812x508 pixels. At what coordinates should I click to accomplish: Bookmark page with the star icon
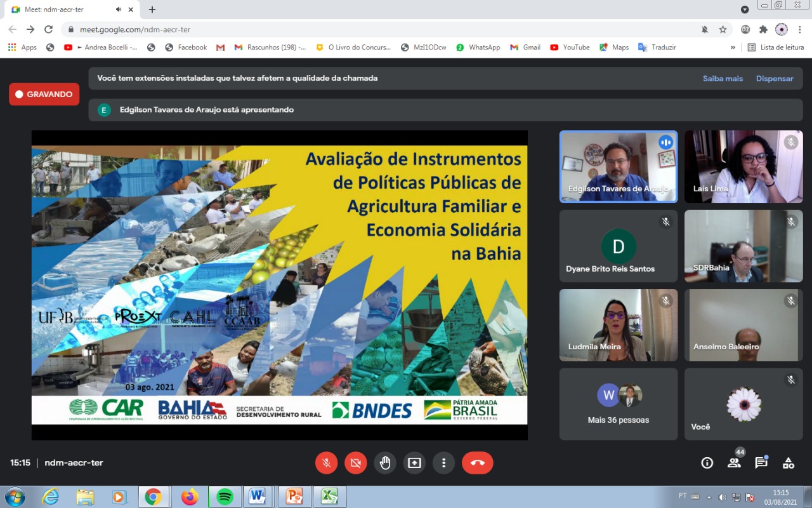(x=723, y=29)
